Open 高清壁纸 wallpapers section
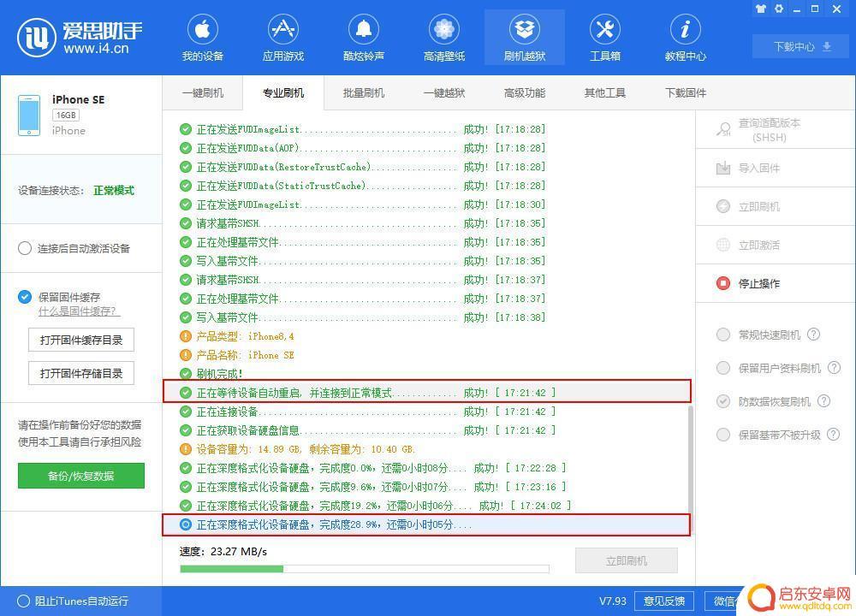Image resolution: width=856 pixels, height=616 pixels. [x=443, y=38]
